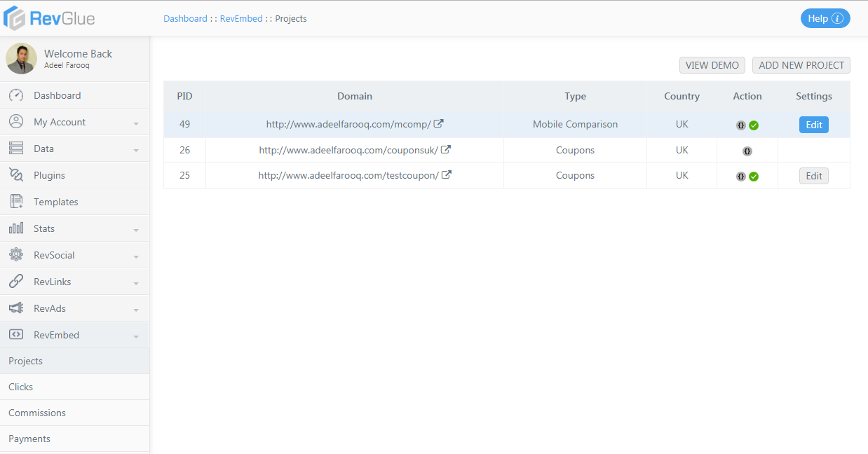Click Adeel Farooq's profile picture

[22, 59]
